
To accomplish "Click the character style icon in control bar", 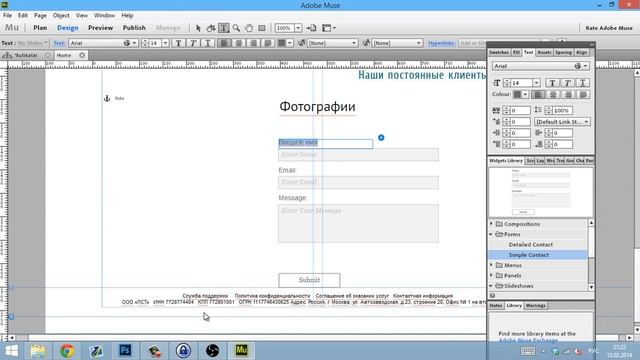I will tap(366, 43).
